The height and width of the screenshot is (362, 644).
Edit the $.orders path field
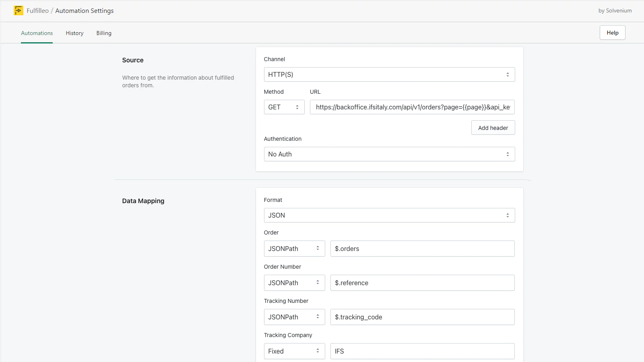(422, 249)
